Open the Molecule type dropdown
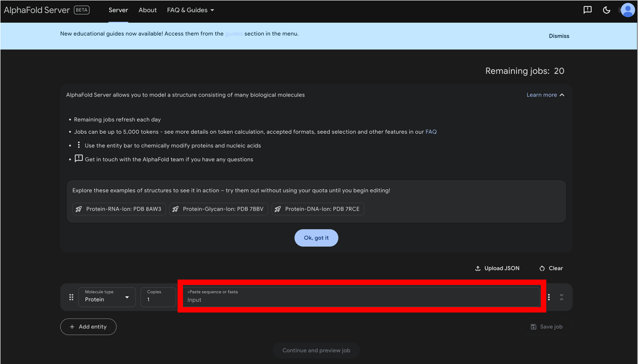This screenshot has width=638, height=364. pyautogui.click(x=107, y=297)
